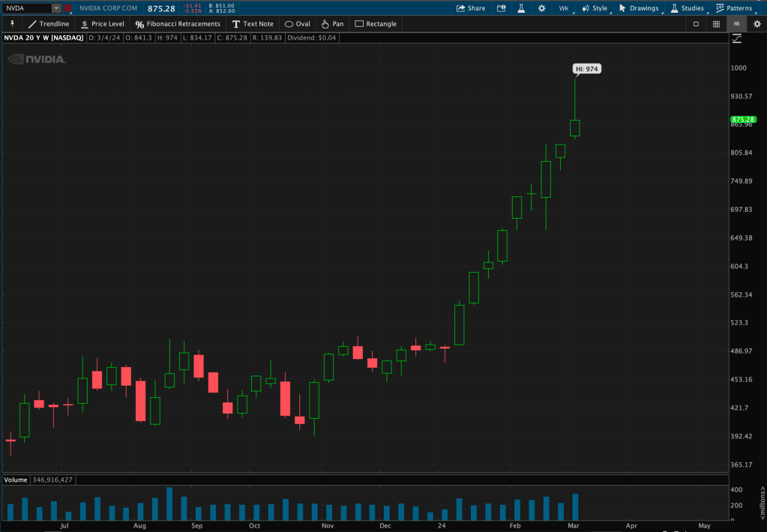Image resolution: width=767 pixels, height=532 pixels.
Task: Open the Patterns menu
Action: [734, 8]
